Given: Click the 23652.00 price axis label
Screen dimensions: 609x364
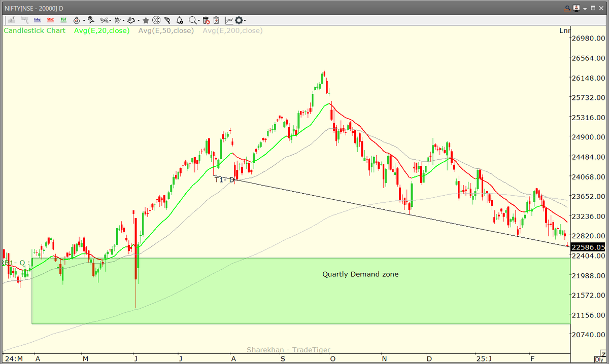Looking at the screenshot, I should (x=589, y=196).
